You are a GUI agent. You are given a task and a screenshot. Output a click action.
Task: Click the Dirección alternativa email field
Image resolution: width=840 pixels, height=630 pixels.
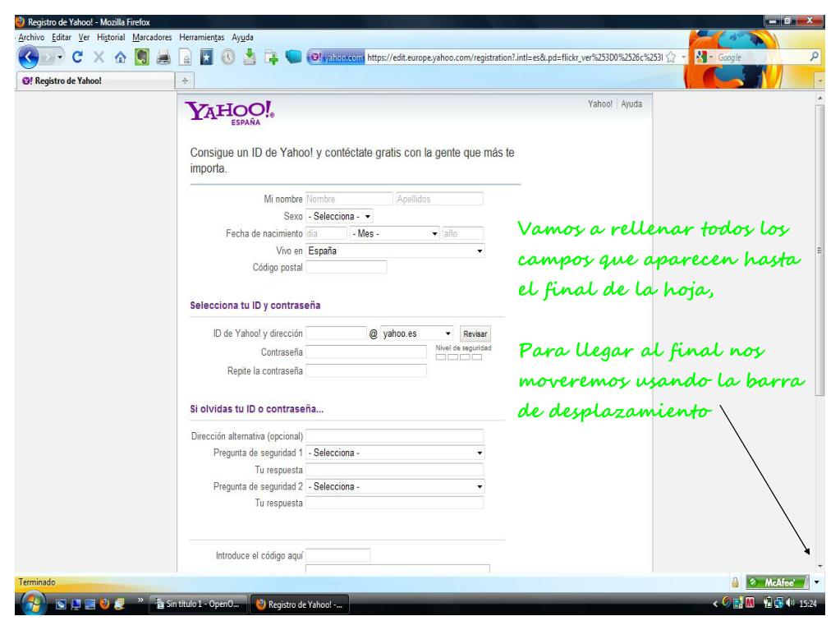pos(395,435)
